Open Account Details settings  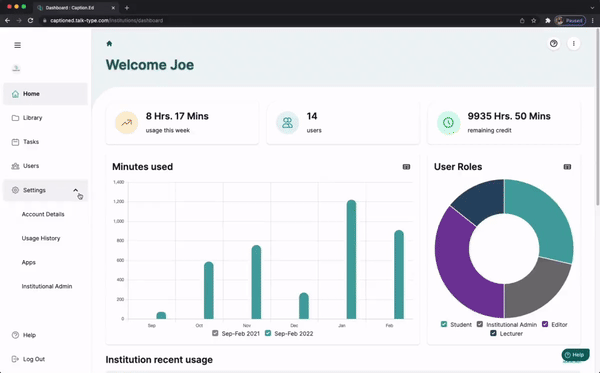43,214
